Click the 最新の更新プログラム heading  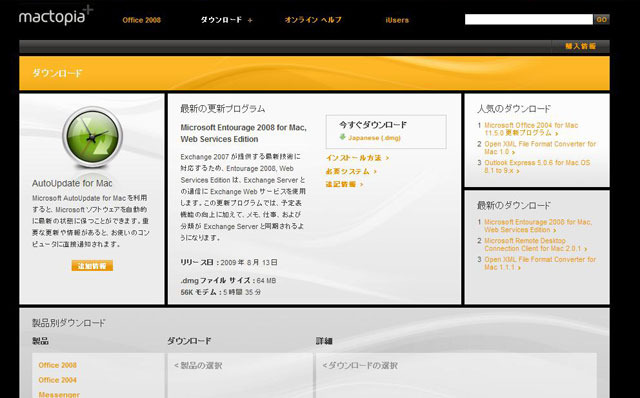pyautogui.click(x=222, y=109)
